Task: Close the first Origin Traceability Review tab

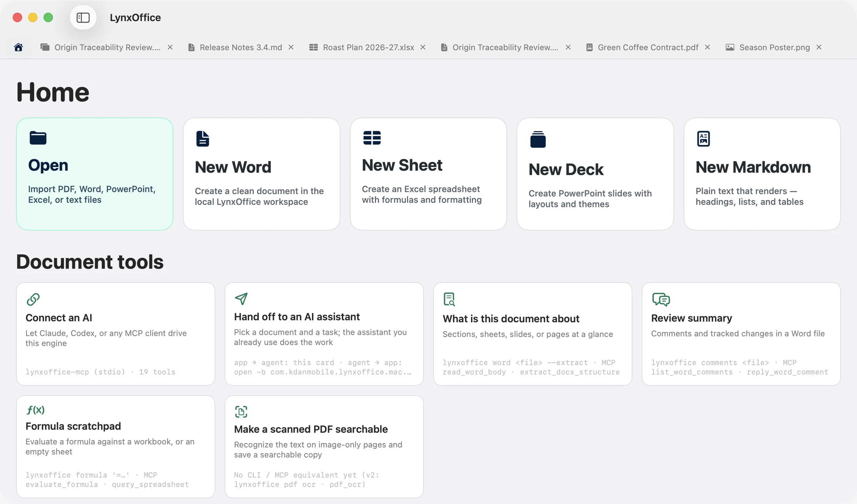Action: coord(170,47)
